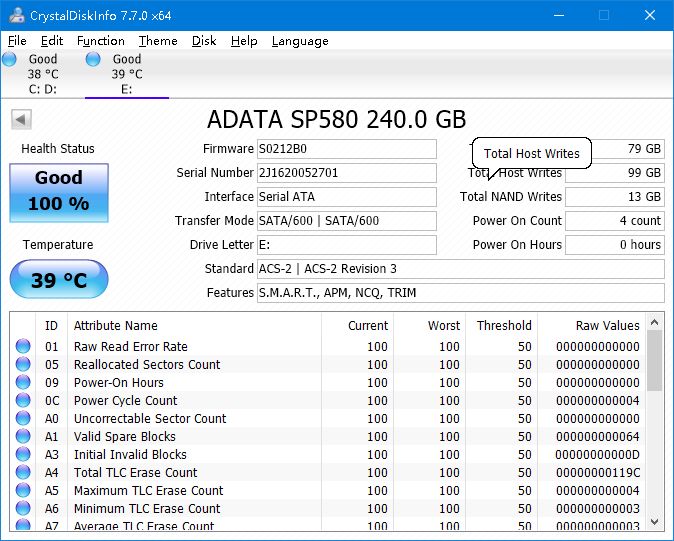
Task: Select the E: disk tab
Action: click(127, 74)
